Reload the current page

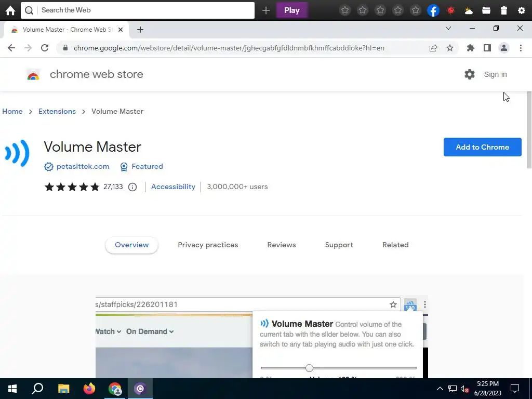coord(45,48)
